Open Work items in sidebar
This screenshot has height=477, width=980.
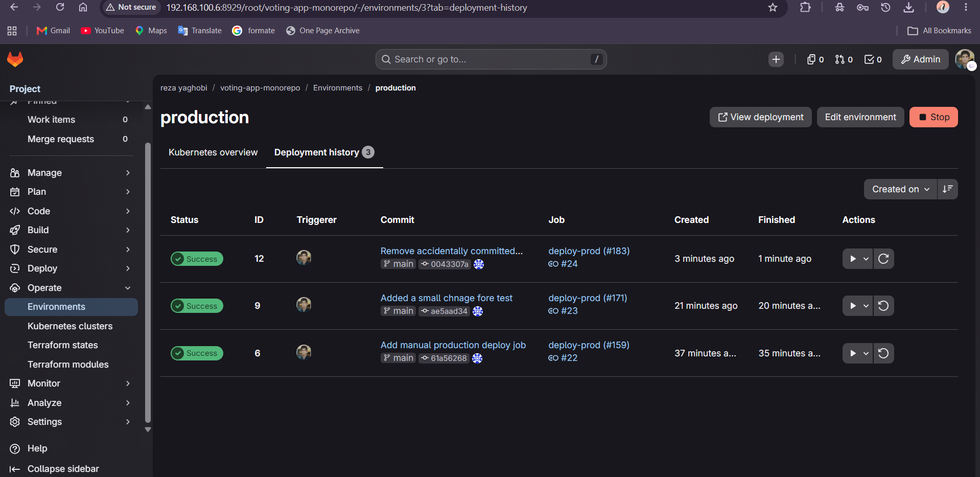pos(71,120)
